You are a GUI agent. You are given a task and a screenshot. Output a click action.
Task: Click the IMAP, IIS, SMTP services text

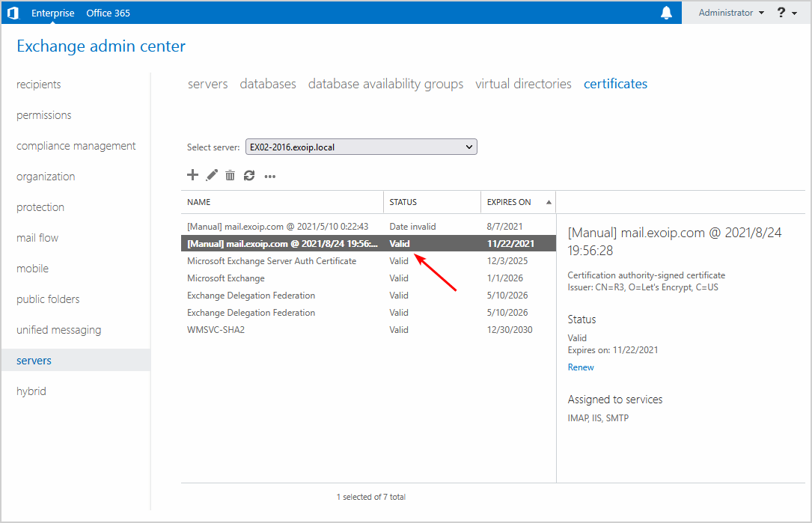click(x=598, y=418)
